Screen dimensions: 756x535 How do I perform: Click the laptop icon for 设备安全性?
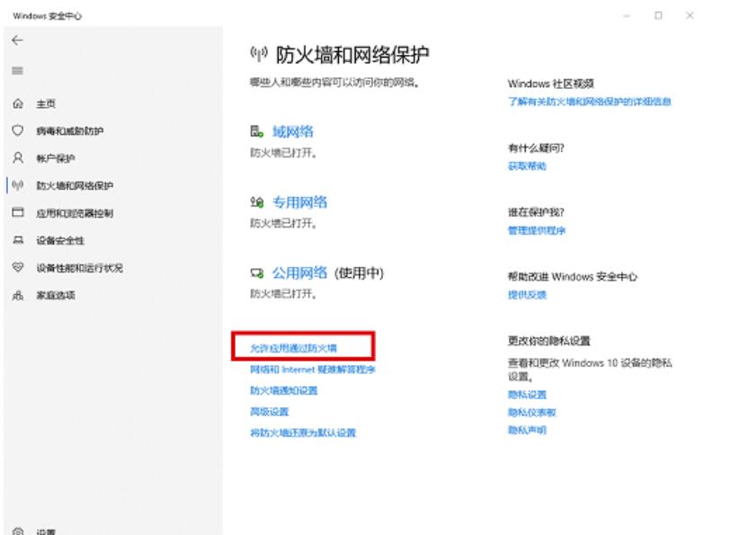(x=18, y=240)
